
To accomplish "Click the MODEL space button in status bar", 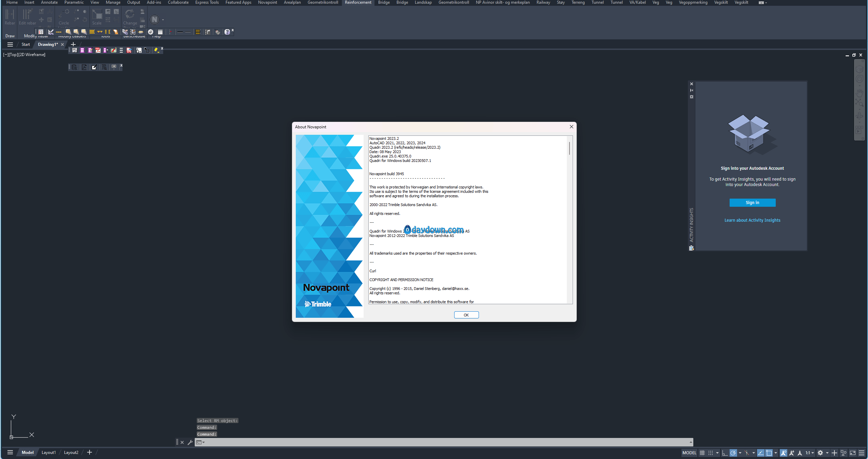I will tap(689, 453).
